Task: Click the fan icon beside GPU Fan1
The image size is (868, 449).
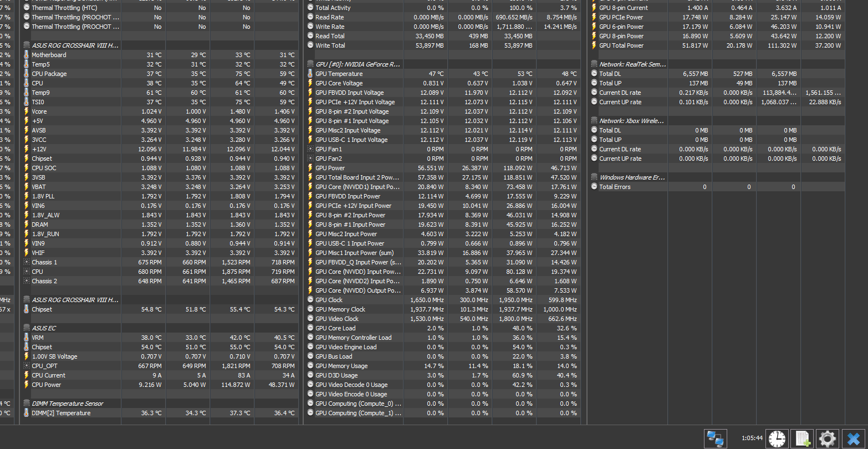Action: [x=310, y=149]
